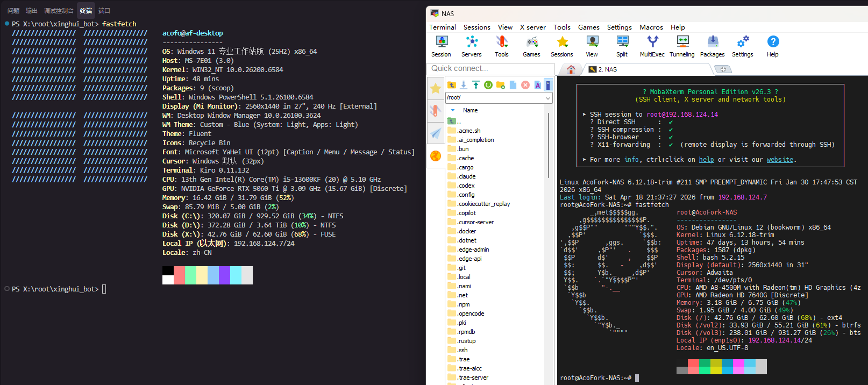Open the Tools menu in menu bar
Screen dimensions: 868x385
coord(562,27)
